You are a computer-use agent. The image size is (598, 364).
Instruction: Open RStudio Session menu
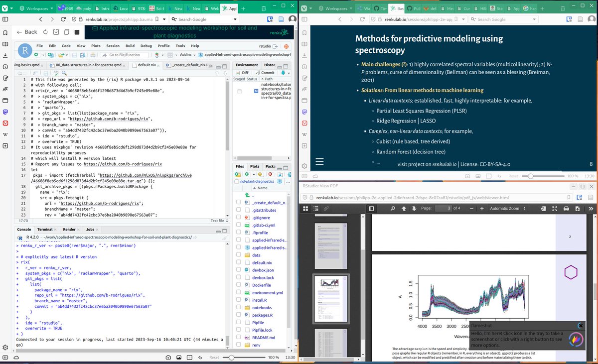tap(113, 46)
